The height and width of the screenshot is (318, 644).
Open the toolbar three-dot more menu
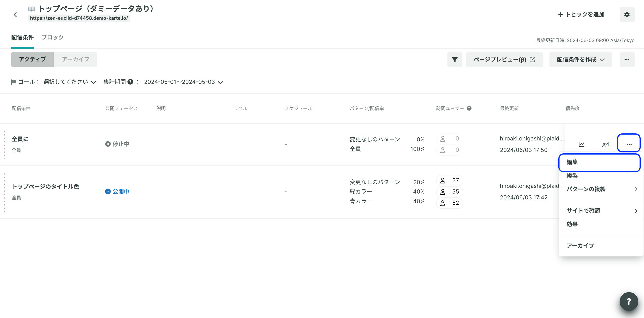627,60
